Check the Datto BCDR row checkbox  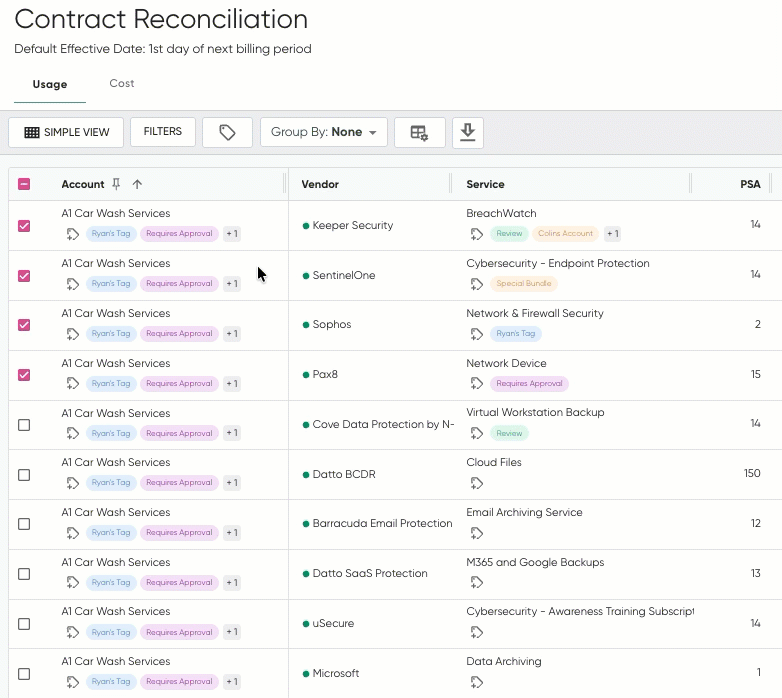pos(24,475)
